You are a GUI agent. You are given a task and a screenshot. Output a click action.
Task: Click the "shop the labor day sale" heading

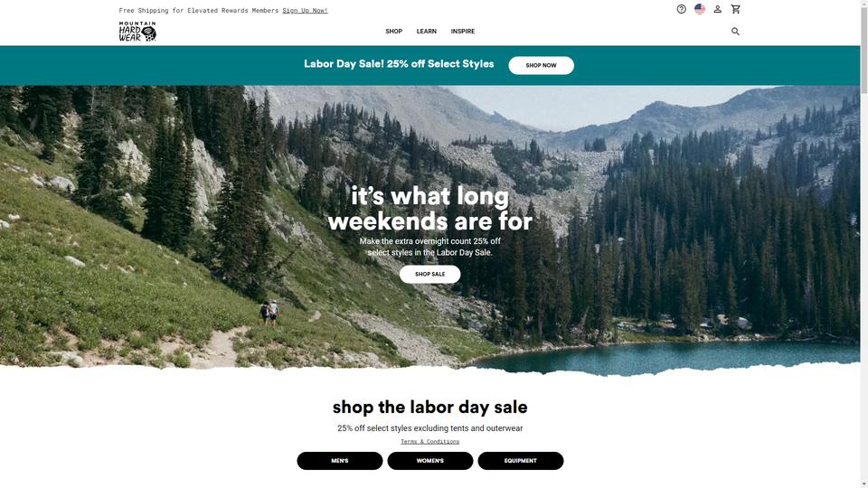[x=430, y=408]
